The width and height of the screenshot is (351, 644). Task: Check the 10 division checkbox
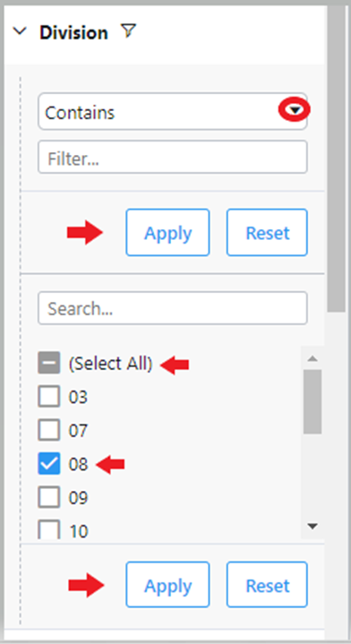pos(49,530)
